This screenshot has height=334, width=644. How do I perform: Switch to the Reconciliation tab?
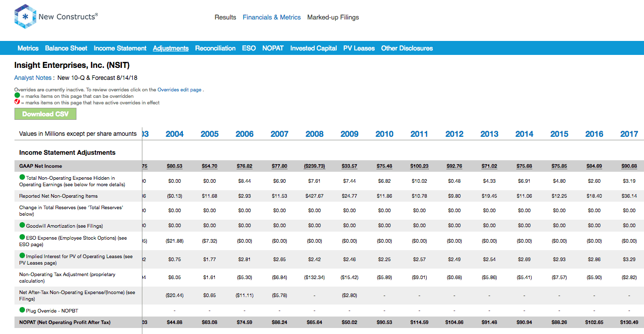[215, 48]
